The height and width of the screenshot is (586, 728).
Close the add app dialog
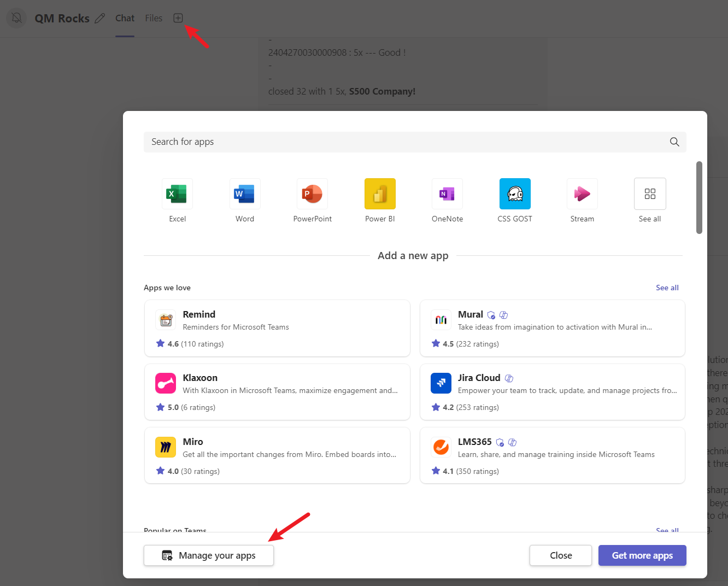(x=561, y=555)
